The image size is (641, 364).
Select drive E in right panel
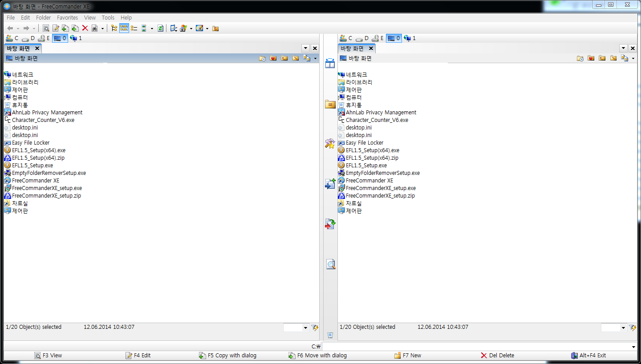[x=378, y=38]
